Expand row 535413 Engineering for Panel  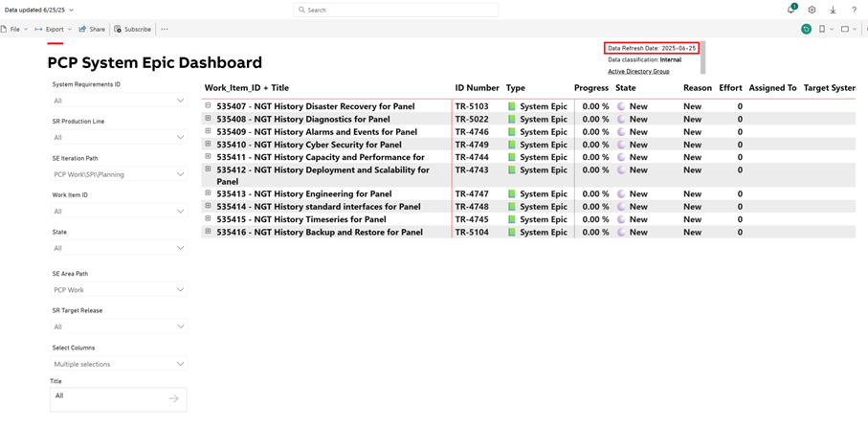click(208, 192)
